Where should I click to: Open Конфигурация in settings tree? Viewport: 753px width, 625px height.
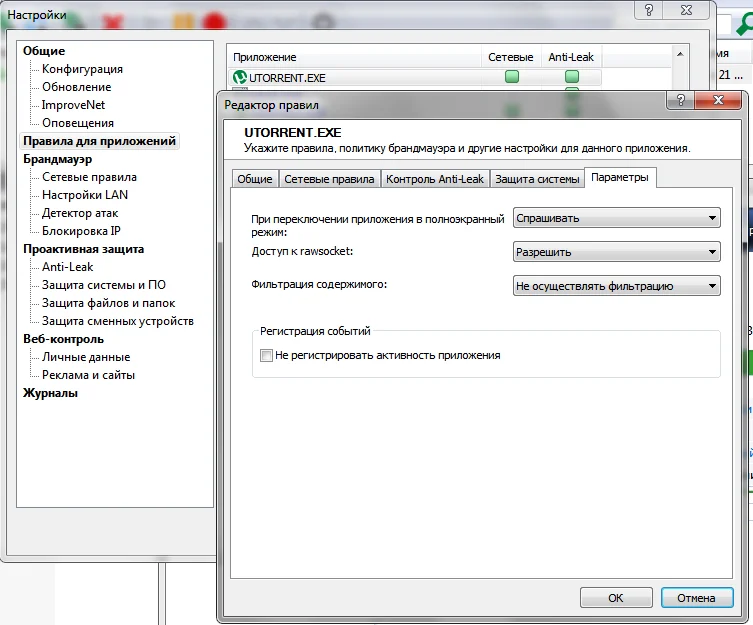pos(82,69)
